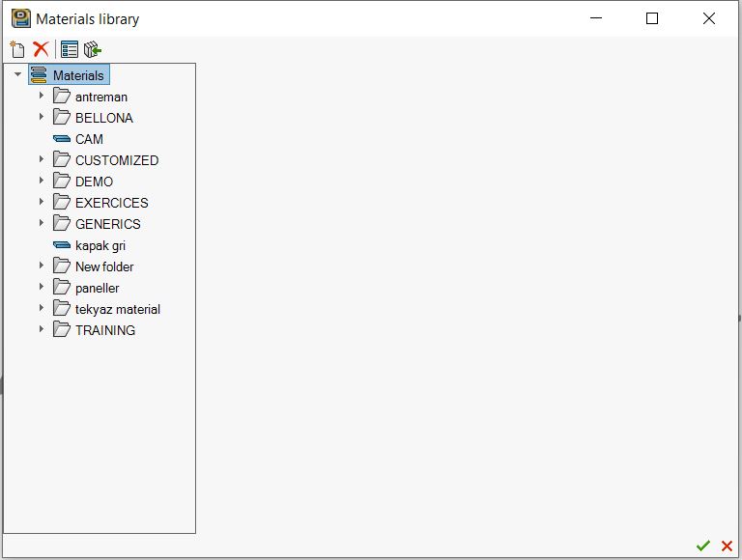Select the BELLONA tree label

point(104,118)
